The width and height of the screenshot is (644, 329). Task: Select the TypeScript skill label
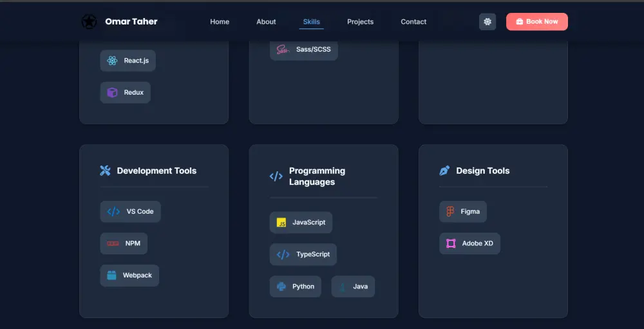pyautogui.click(x=314, y=255)
